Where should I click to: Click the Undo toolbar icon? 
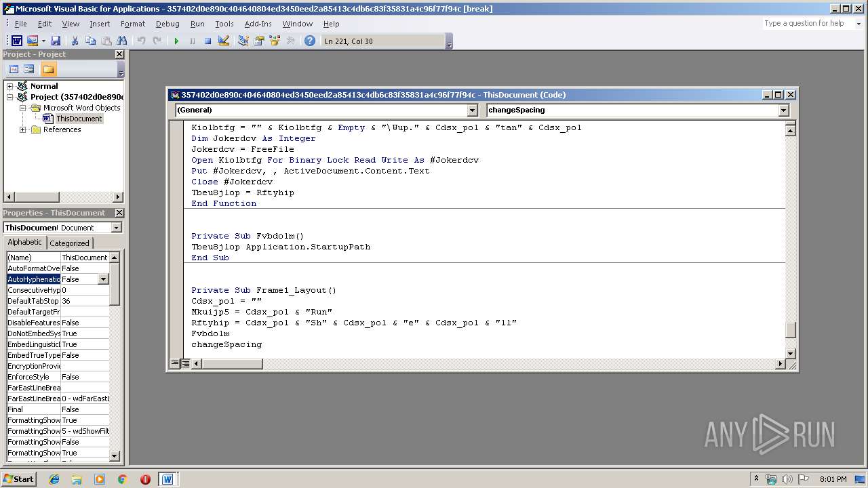pyautogui.click(x=141, y=41)
